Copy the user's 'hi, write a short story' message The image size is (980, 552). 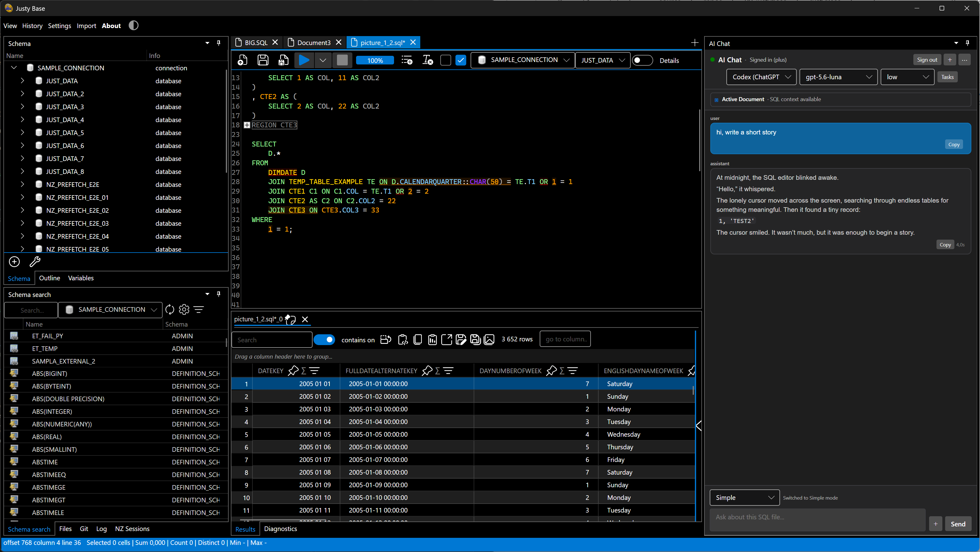tap(954, 144)
